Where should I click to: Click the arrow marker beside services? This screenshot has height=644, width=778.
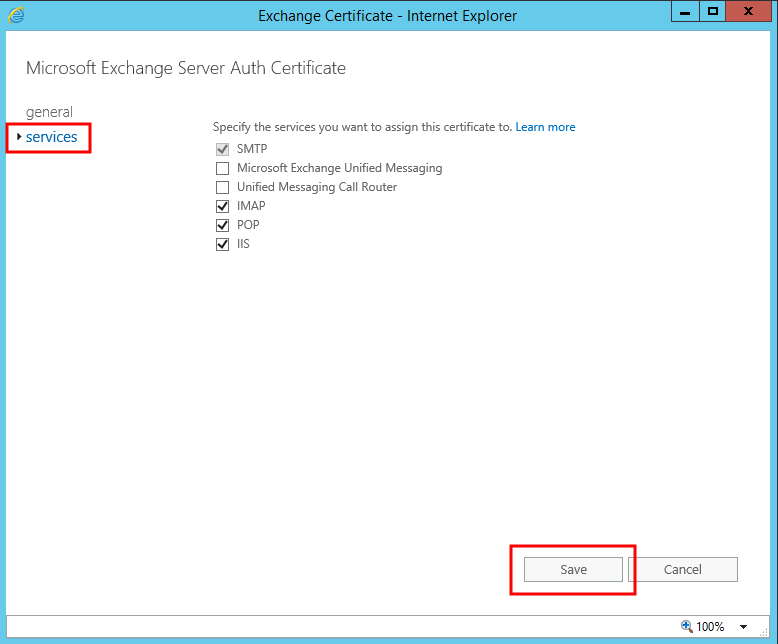click(x=19, y=137)
